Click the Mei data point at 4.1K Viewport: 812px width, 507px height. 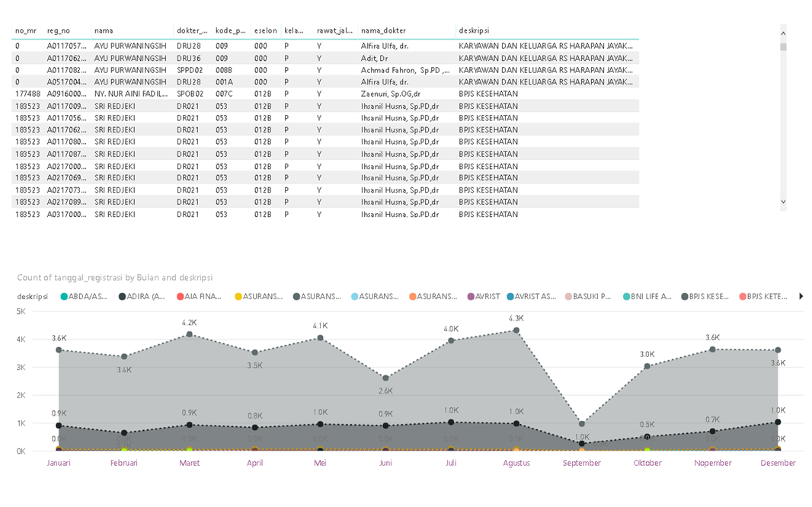click(x=320, y=338)
